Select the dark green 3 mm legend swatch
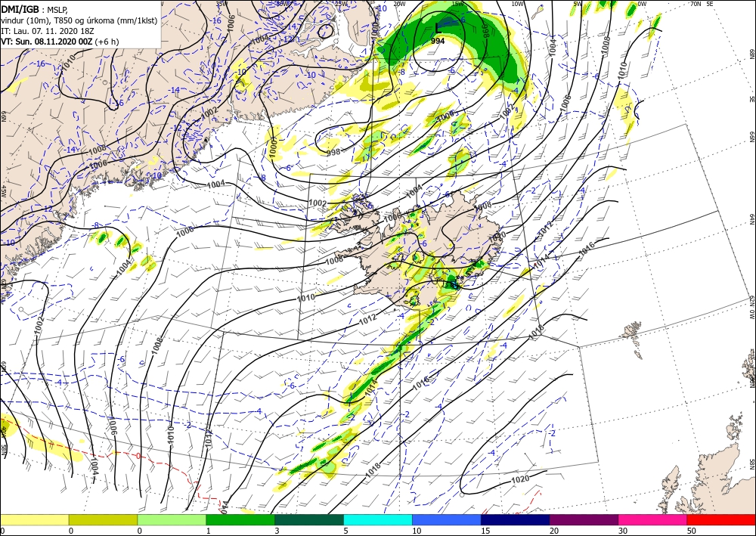Image resolution: width=756 pixels, height=536 pixels. 309,519
